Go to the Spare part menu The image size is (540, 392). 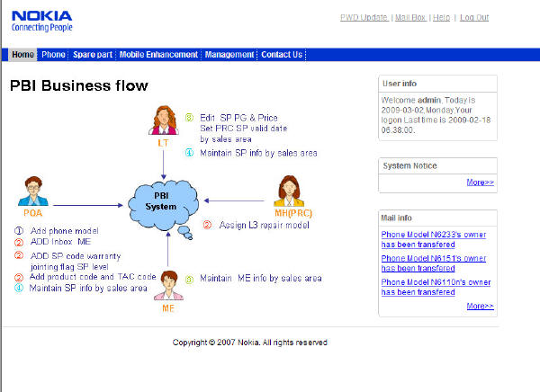point(93,55)
